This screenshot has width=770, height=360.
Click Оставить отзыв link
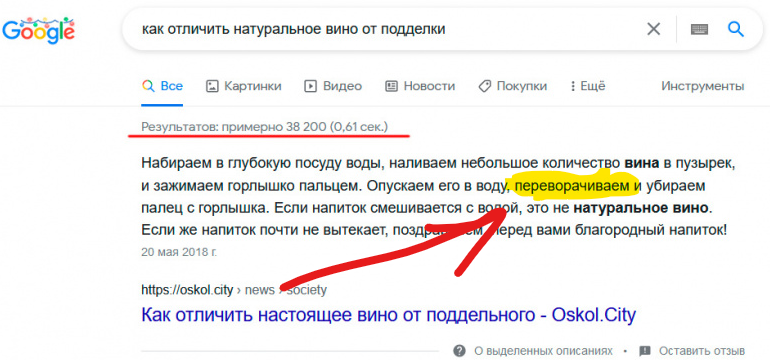702,351
